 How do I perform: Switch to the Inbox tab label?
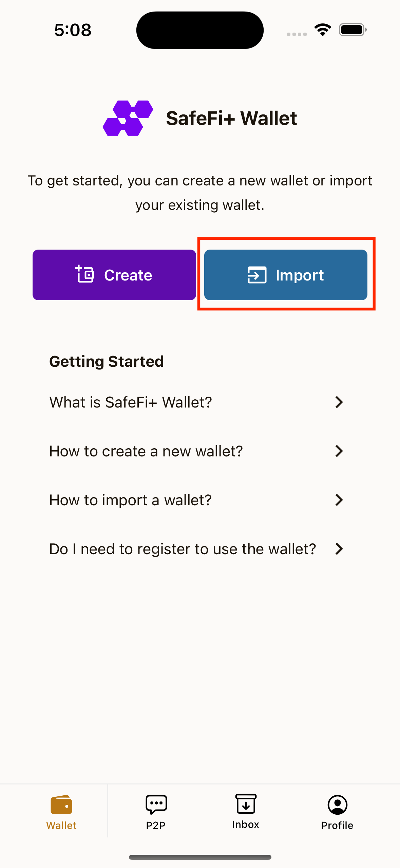246,825
